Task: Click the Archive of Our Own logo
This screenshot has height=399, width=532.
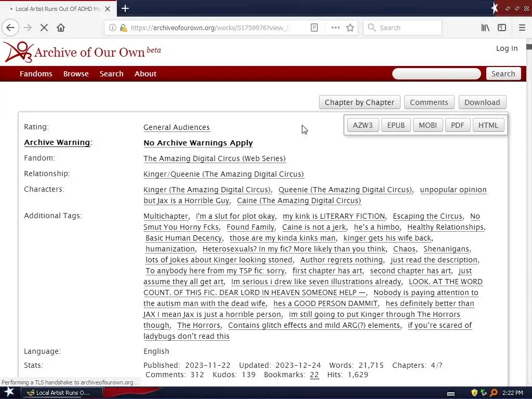Action: click(82, 52)
